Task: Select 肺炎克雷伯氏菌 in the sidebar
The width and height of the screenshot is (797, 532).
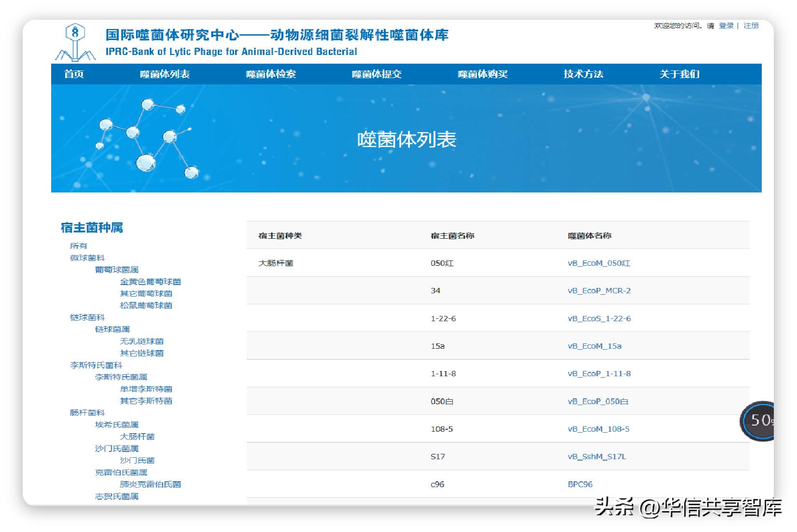Action: click(150, 484)
